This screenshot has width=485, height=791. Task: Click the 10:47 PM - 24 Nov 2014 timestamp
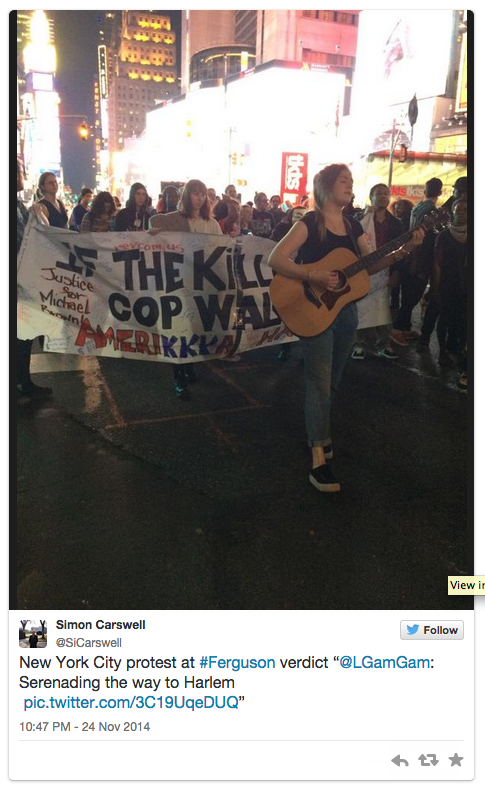point(85,726)
